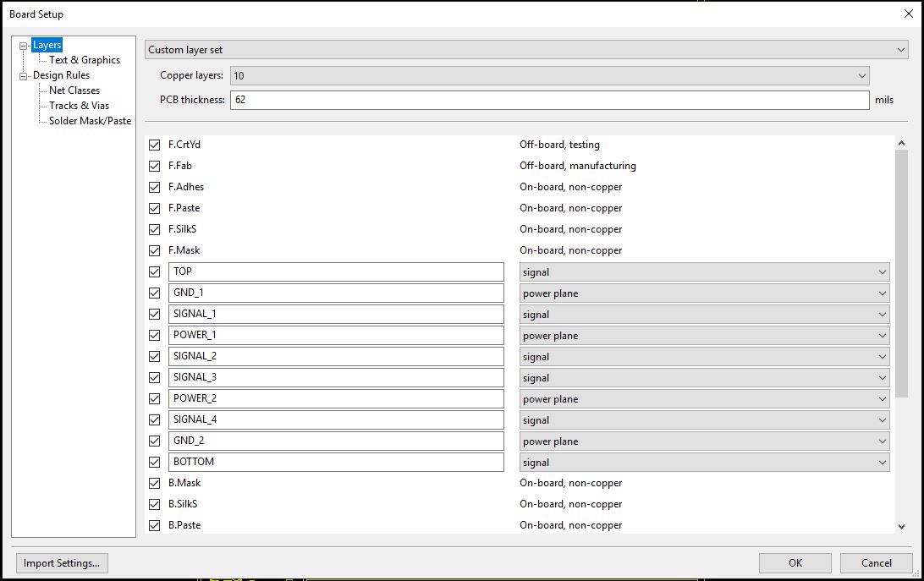924x581 pixels.
Task: Select Text & Graphics in the tree
Action: click(x=85, y=60)
